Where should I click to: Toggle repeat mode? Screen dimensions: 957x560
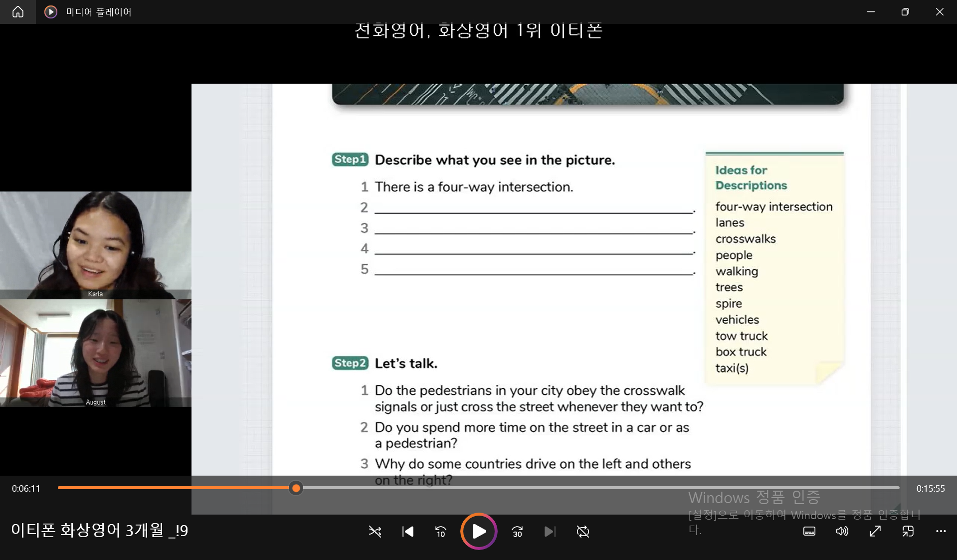click(x=582, y=532)
